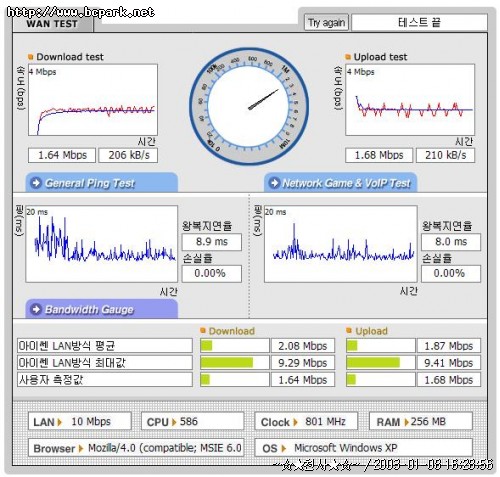The image size is (500, 477).
Task: Click the download bar for 2.08 Mbps
Action: pos(235,346)
